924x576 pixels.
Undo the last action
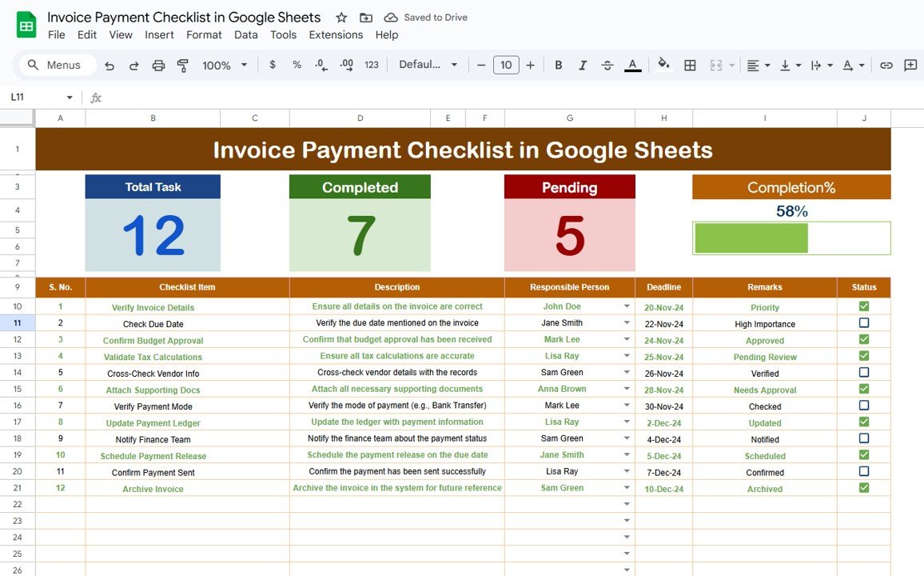click(110, 66)
